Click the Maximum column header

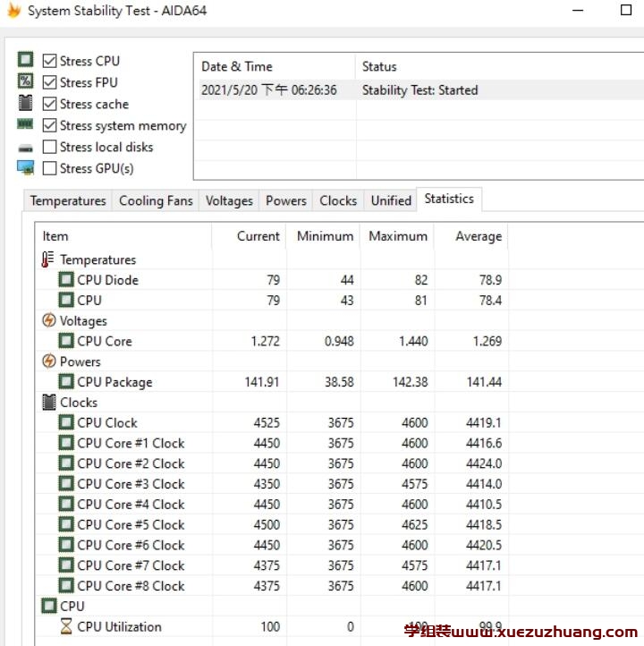point(398,236)
